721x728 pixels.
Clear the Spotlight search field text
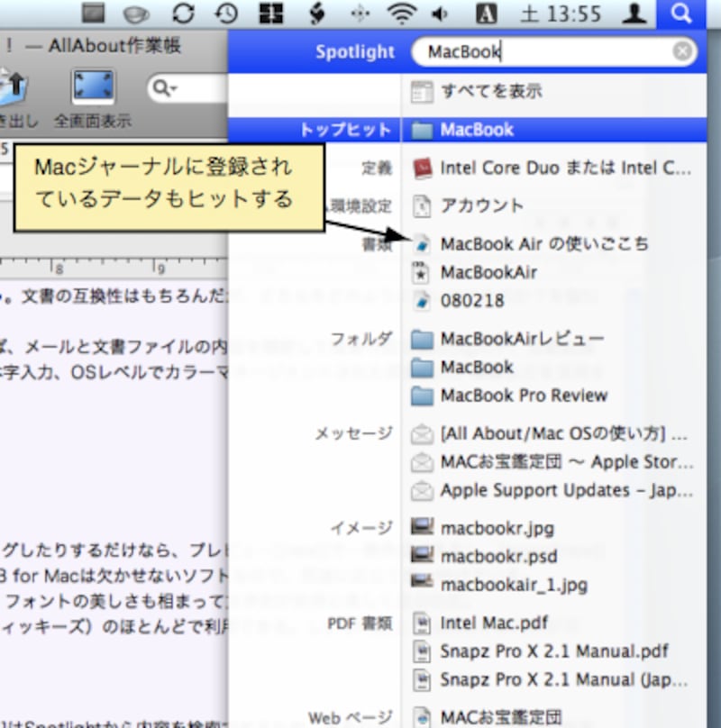(683, 52)
